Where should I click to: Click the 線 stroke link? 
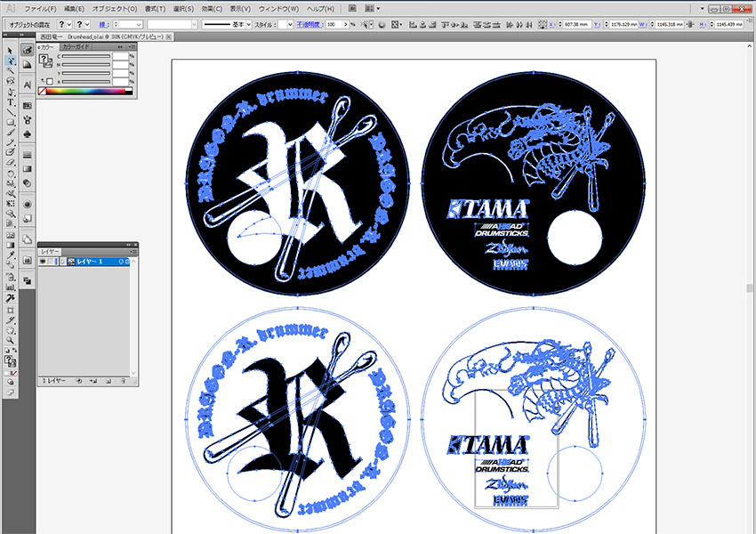coord(104,24)
